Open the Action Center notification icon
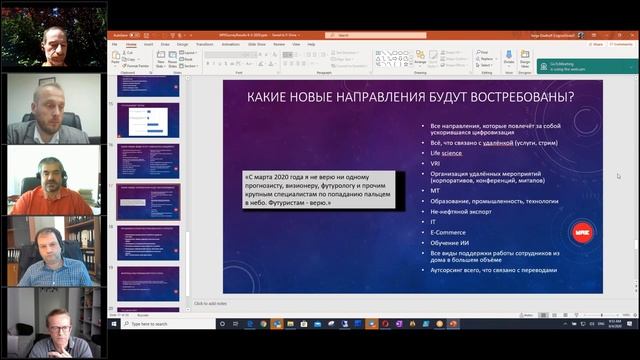 click(630, 324)
